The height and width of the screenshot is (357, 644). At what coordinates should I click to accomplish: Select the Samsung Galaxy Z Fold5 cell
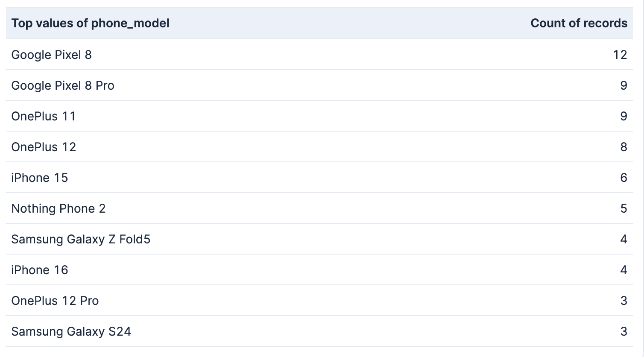(81, 239)
